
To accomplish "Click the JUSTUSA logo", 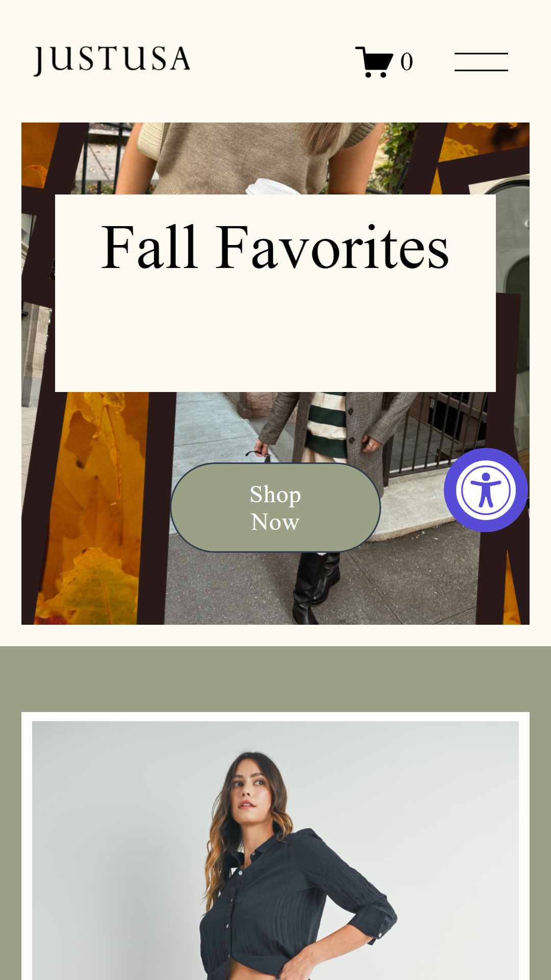I will point(112,61).
